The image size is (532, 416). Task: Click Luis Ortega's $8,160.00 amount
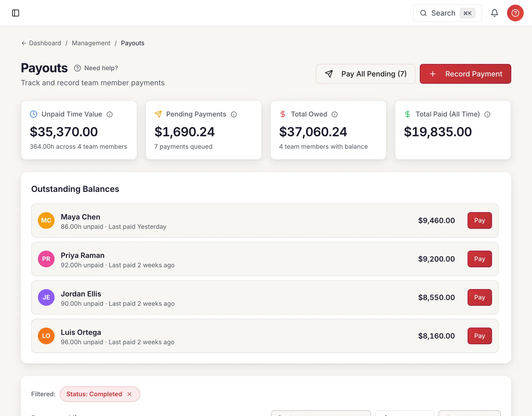coord(436,336)
